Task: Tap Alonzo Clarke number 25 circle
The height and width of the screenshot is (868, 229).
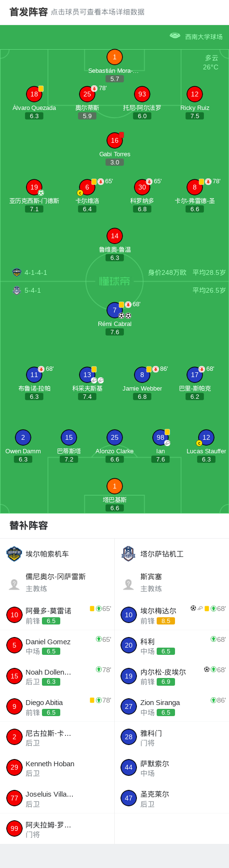Action: [x=114, y=437]
